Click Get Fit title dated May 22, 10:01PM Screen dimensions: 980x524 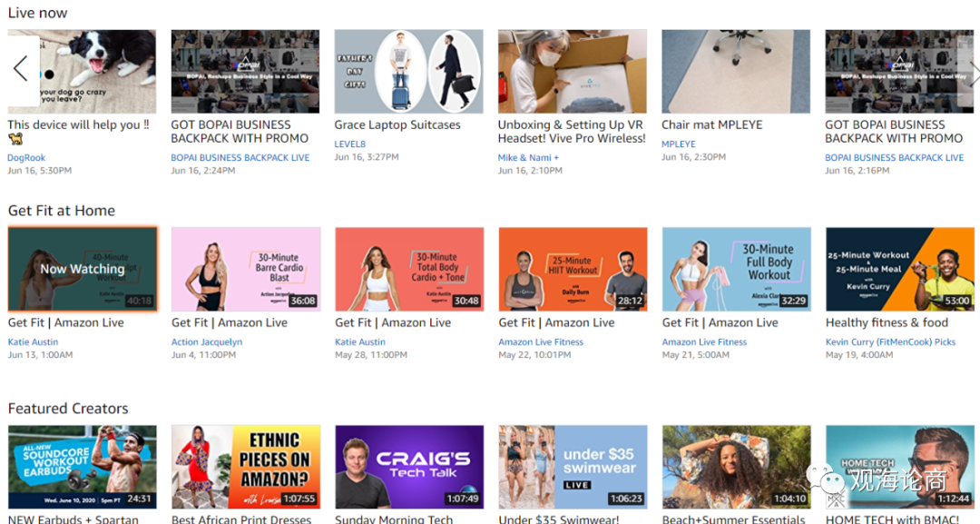(556, 322)
